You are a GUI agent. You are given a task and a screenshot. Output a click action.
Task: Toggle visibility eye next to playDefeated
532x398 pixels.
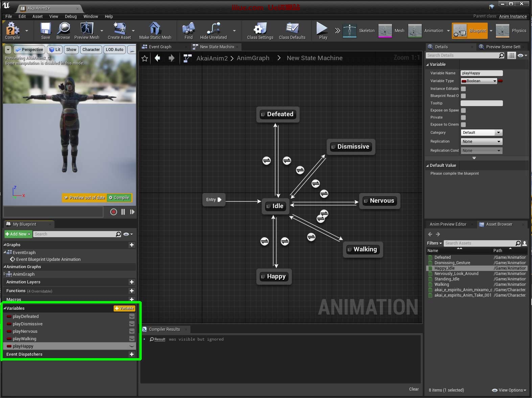click(132, 317)
